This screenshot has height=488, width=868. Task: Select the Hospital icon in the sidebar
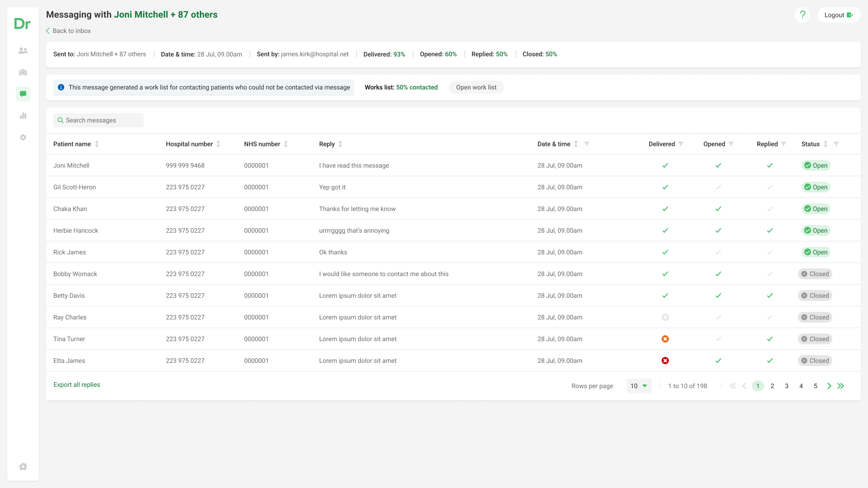[x=23, y=72]
